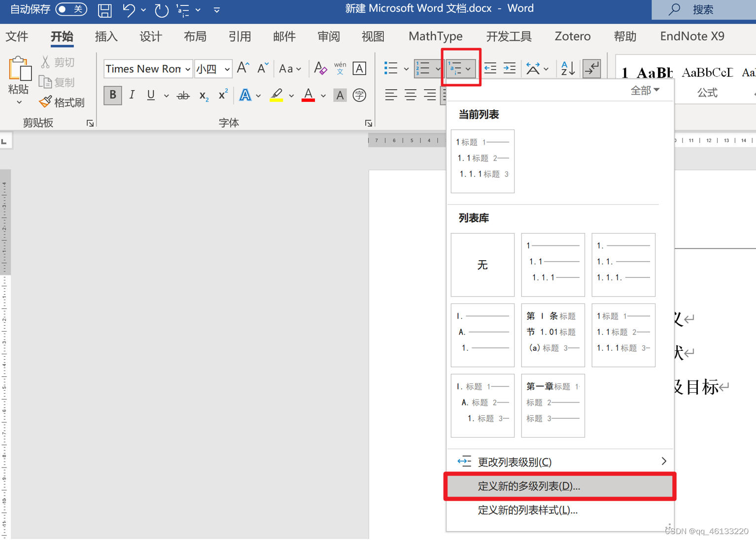Click 定义新的列表样式(L)... menu item
This screenshot has height=540, width=756.
click(560, 510)
